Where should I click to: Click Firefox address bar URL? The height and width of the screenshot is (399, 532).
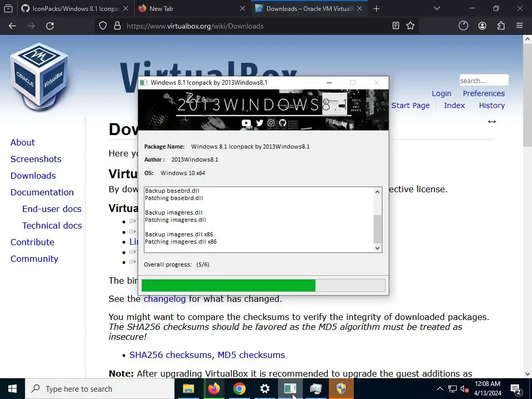(x=195, y=26)
